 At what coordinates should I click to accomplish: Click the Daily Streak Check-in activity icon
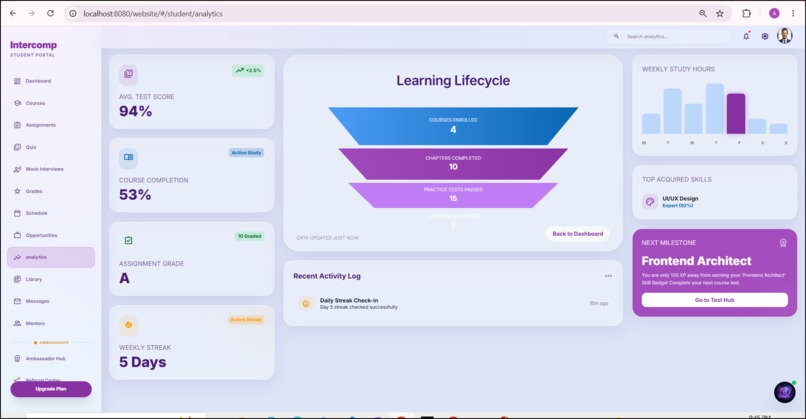306,303
